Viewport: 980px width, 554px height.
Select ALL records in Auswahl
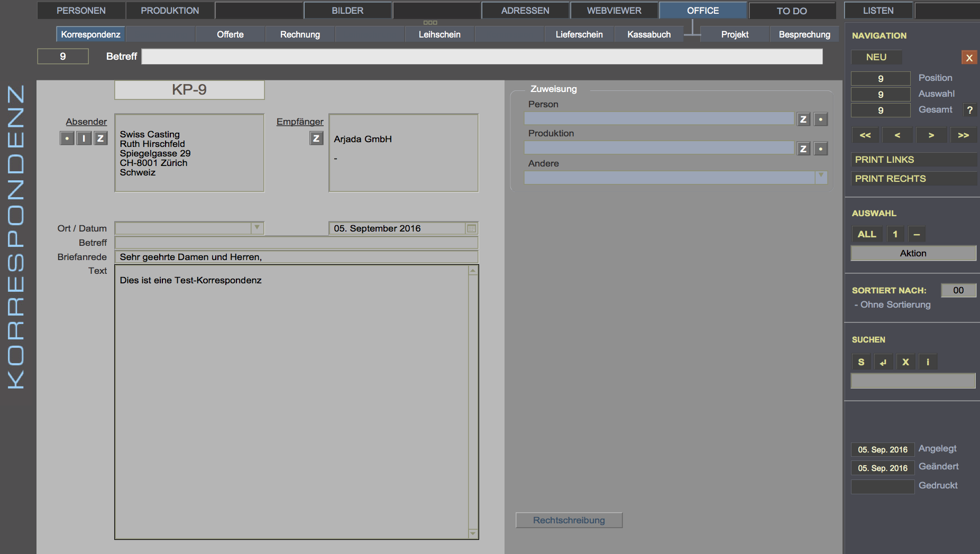click(x=866, y=234)
